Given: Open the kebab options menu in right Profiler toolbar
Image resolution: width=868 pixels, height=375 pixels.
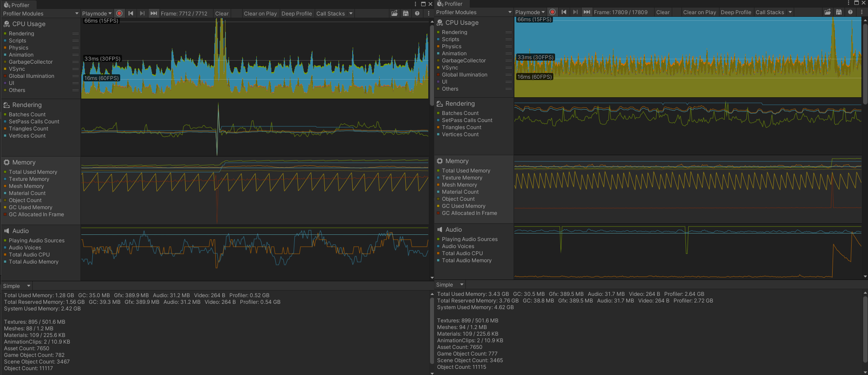Looking at the screenshot, I should (862, 12).
